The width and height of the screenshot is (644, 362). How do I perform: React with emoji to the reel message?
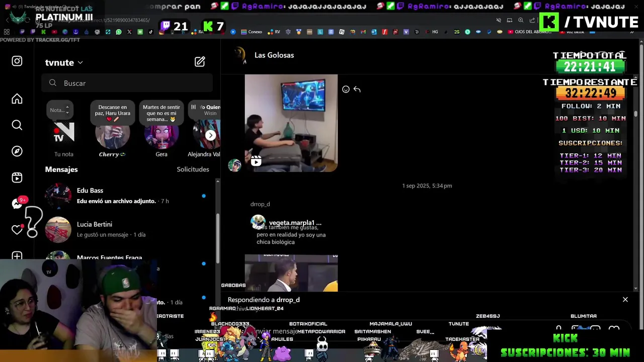tap(346, 89)
